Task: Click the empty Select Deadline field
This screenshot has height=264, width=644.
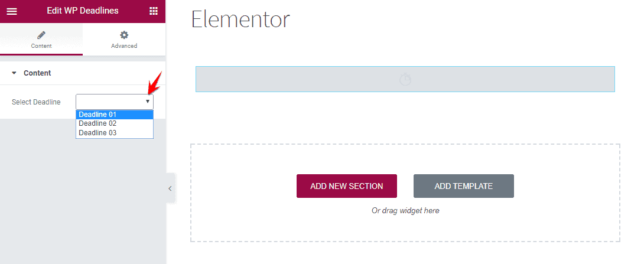Action: 110,102
